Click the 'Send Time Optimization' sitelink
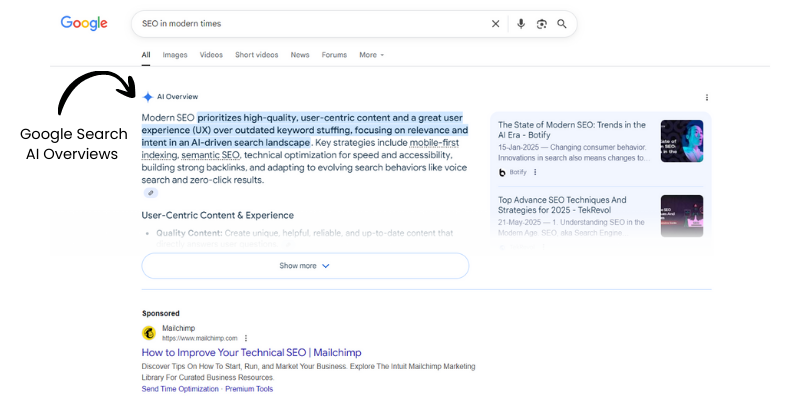Image resolution: width=800 pixels, height=400 pixels. (180, 388)
